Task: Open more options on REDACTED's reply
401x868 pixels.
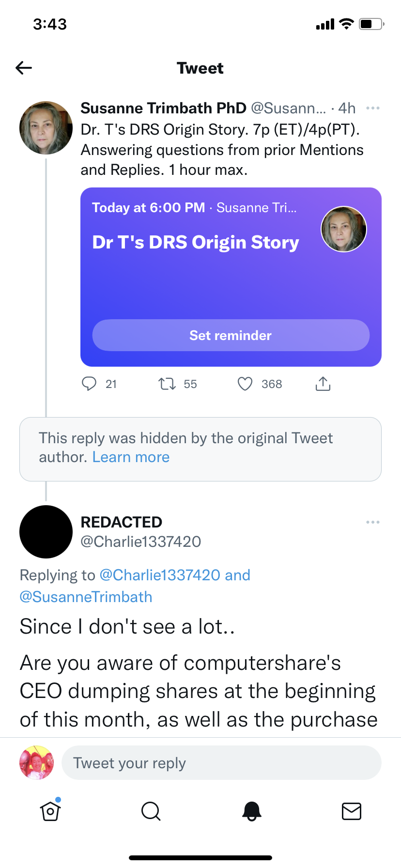Action: pos(373,522)
